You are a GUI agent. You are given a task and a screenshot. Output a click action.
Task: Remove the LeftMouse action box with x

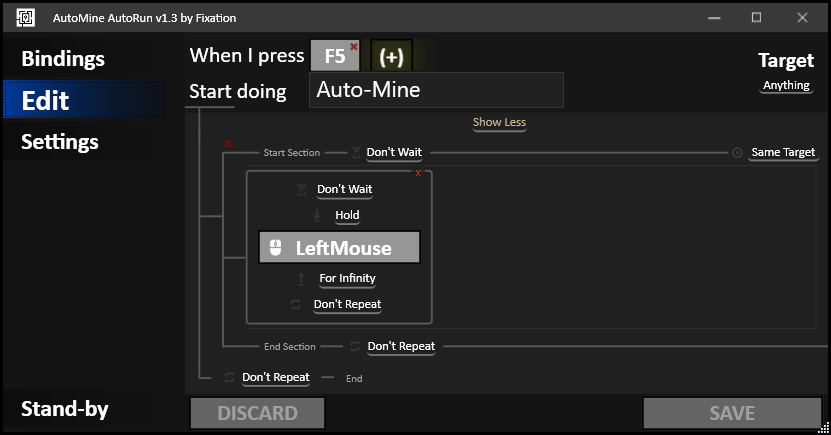coord(418,173)
